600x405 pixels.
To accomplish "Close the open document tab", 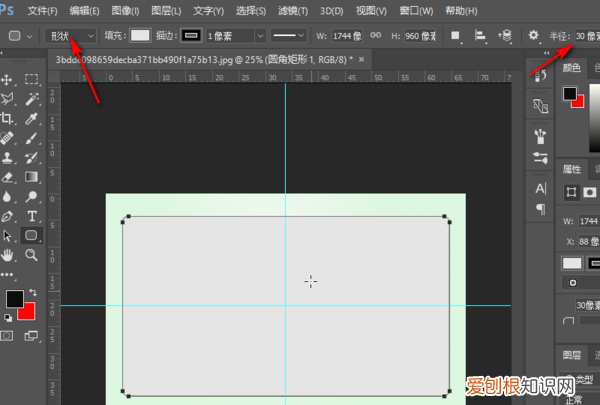I will click(362, 60).
